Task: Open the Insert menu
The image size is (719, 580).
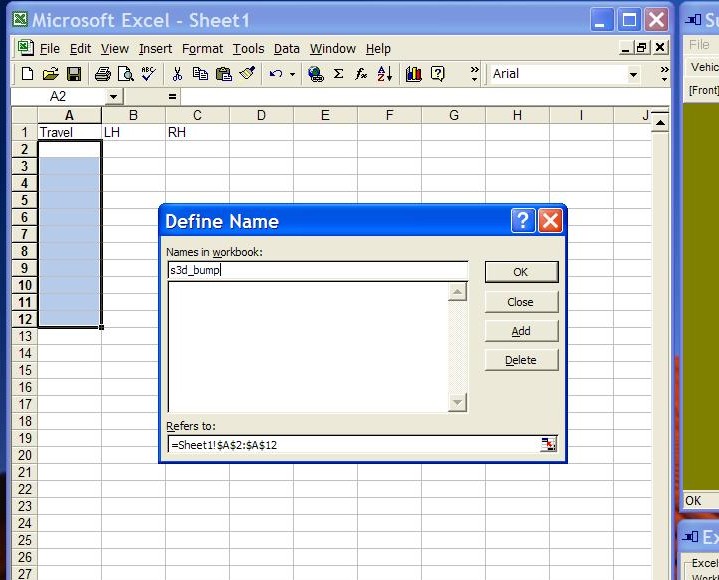Action: click(x=155, y=48)
